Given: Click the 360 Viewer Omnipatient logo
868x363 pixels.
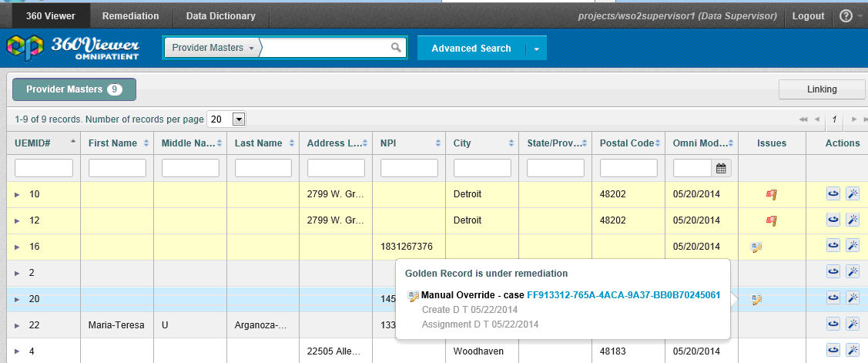Looking at the screenshot, I should coord(73,48).
